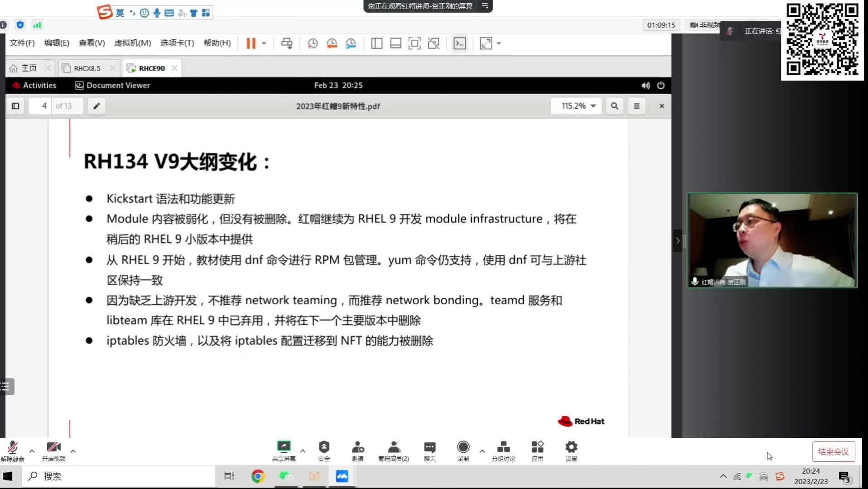Select the annotate pencil in Document Viewer
The height and width of the screenshot is (489, 868).
click(x=96, y=105)
